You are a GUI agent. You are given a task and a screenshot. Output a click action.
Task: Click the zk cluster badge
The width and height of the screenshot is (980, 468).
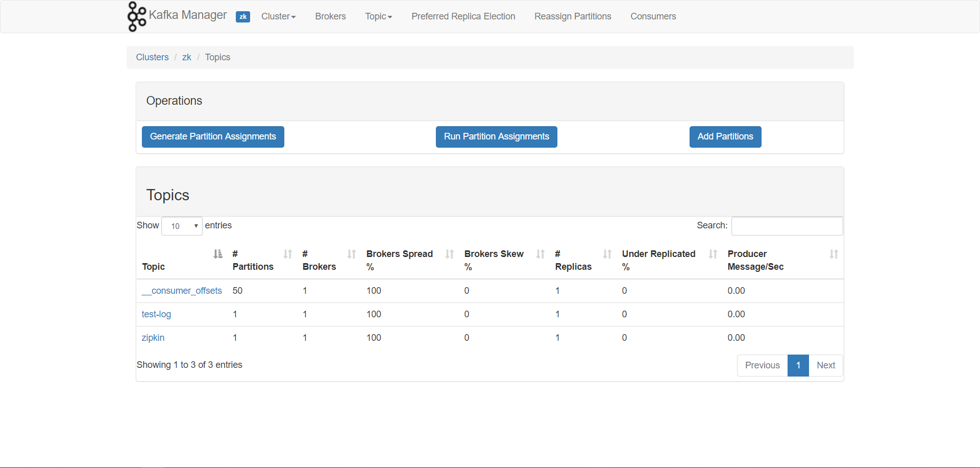(x=243, y=16)
